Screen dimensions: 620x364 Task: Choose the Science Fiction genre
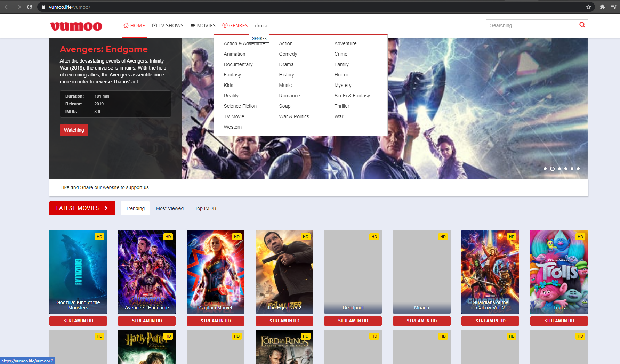(x=240, y=106)
